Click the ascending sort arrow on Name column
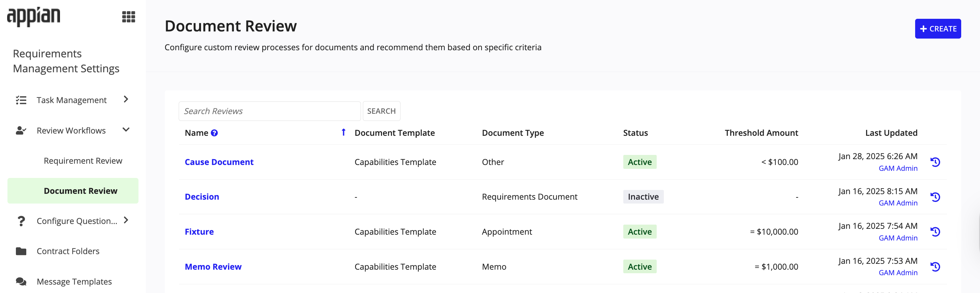 [x=343, y=132]
